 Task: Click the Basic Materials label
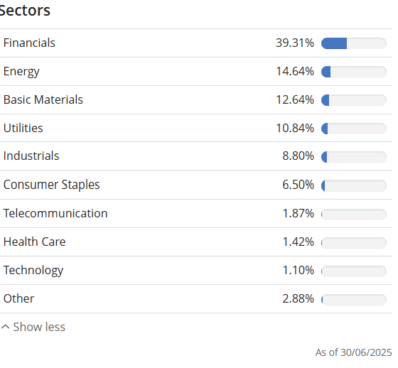(43, 100)
